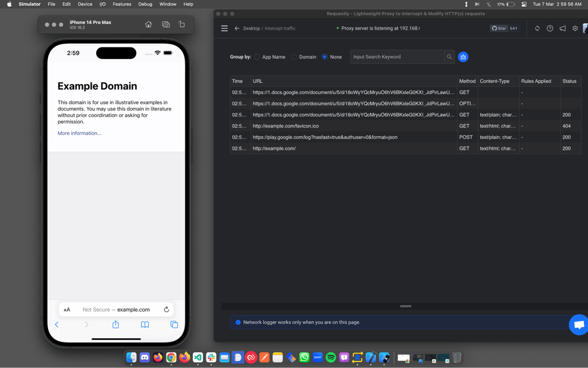588x368 pixels.
Task: Select the App Name group-by radio
Action: [x=257, y=57]
